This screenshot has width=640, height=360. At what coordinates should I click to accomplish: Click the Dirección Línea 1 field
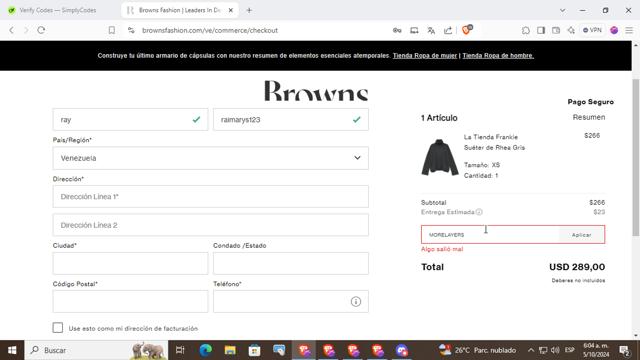pyautogui.click(x=211, y=197)
